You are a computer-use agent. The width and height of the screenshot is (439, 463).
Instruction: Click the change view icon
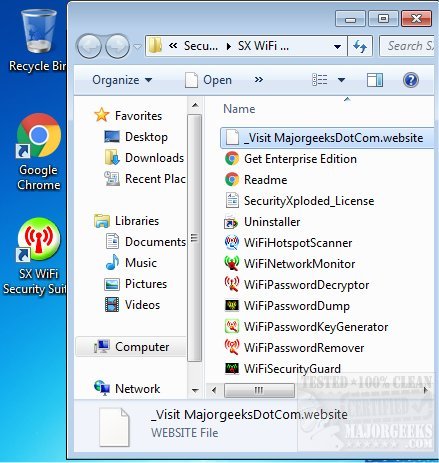319,80
